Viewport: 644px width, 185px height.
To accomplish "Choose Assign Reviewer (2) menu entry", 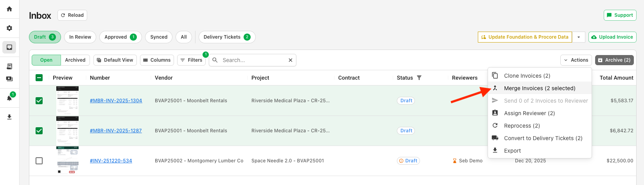I will (540, 113).
